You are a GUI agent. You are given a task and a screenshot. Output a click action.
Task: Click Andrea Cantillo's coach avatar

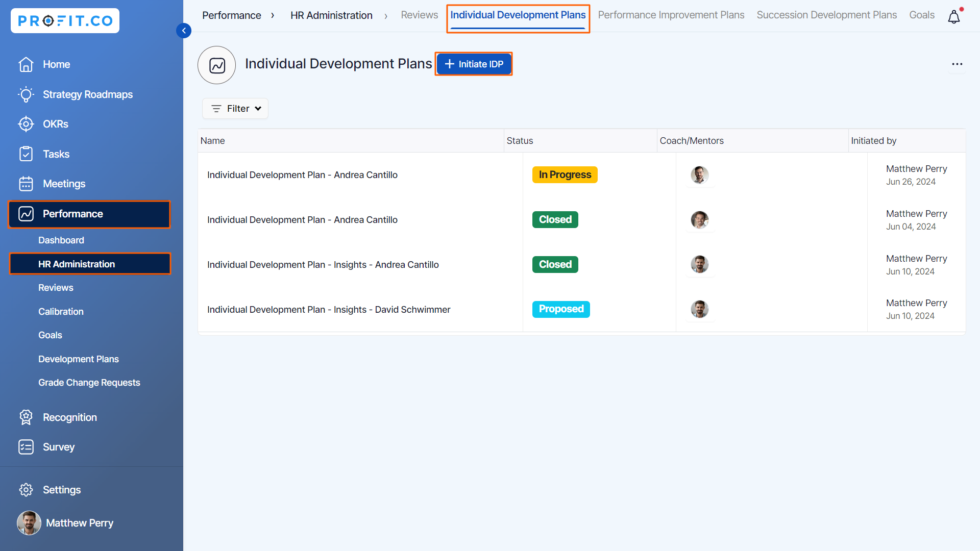pyautogui.click(x=700, y=174)
